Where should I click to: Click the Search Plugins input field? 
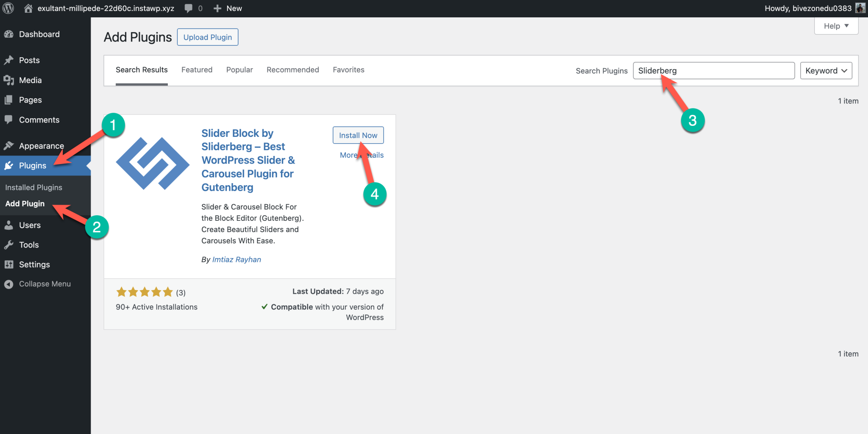point(713,70)
